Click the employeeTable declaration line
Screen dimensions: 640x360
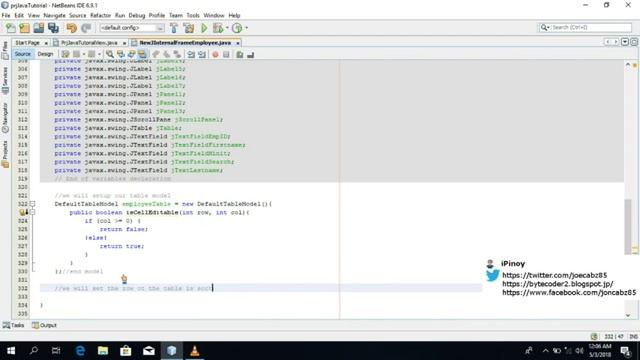click(x=163, y=204)
